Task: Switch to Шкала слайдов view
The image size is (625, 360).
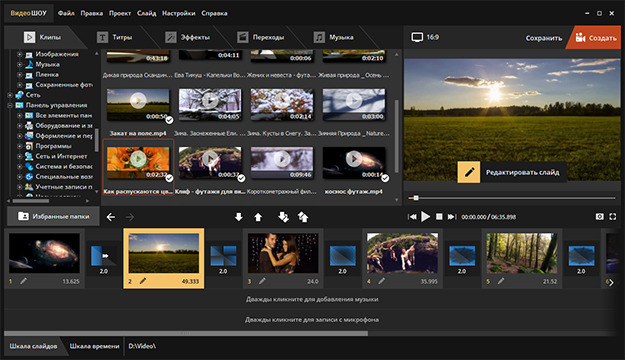Action: pyautogui.click(x=33, y=346)
